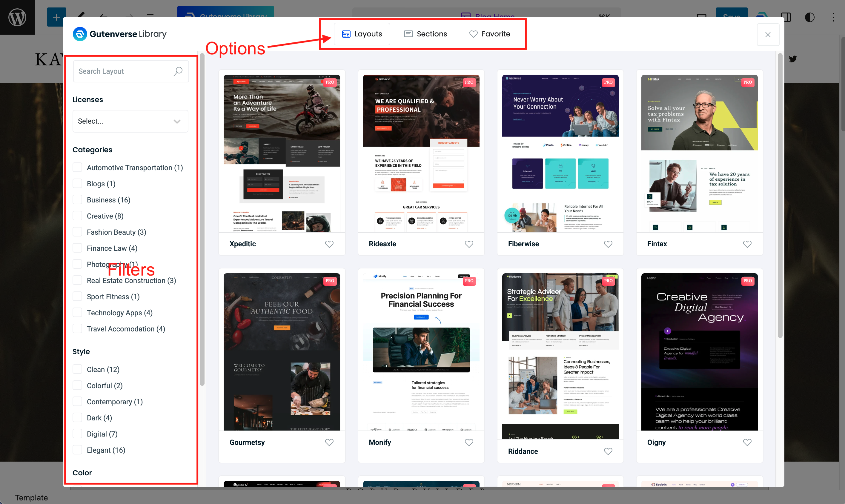
Task: Enable the Creative category checkbox
Action: 77,216
